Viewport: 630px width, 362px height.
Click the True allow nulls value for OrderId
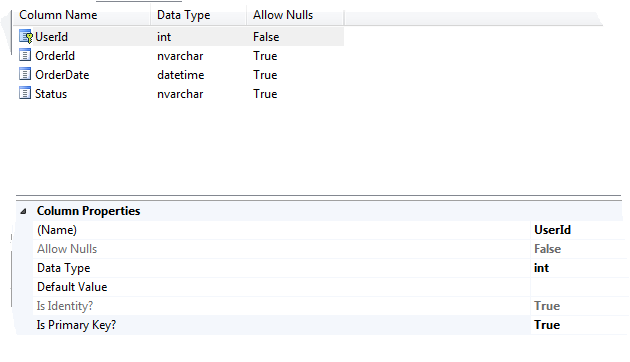tap(265, 56)
